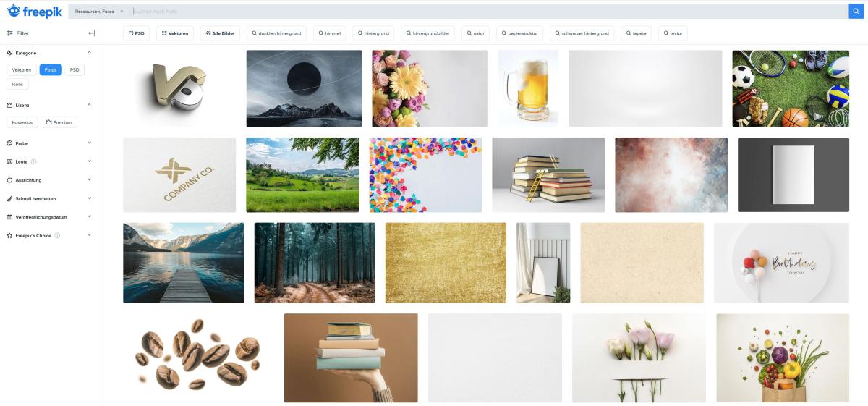Screen dimensions: 868x406
Task: Click the 'schwarzer hintergrund' search suggestion
Action: (x=582, y=33)
